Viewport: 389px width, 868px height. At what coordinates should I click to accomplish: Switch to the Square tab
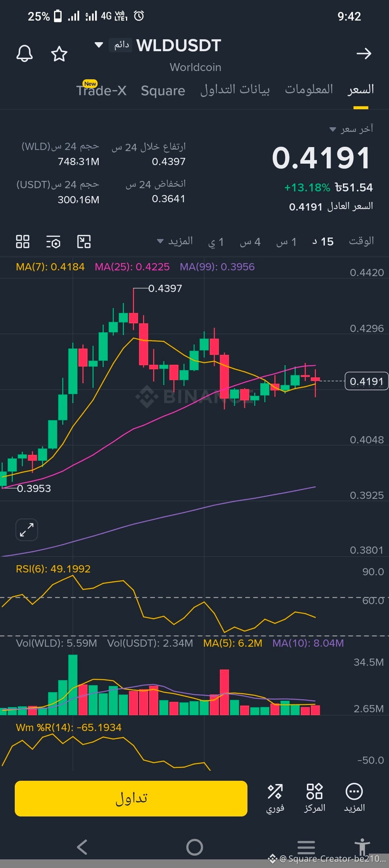click(x=163, y=90)
